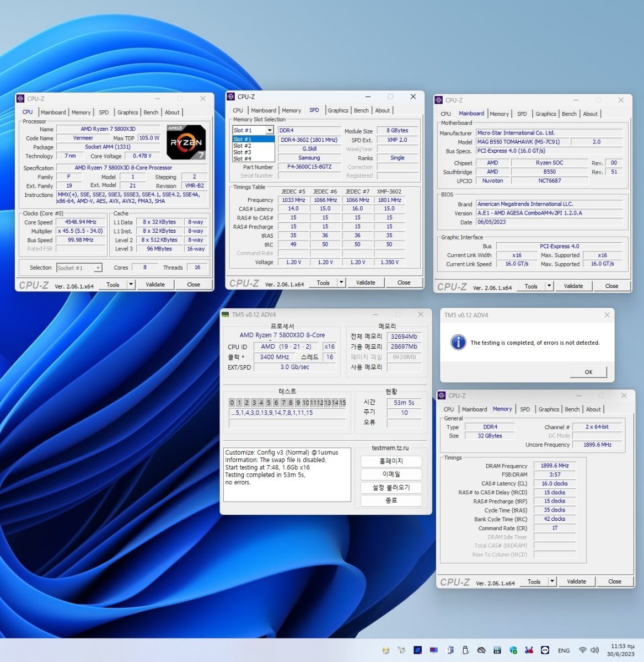Click the 홈페이지 button in TM5
The height and width of the screenshot is (662, 644).
391,461
